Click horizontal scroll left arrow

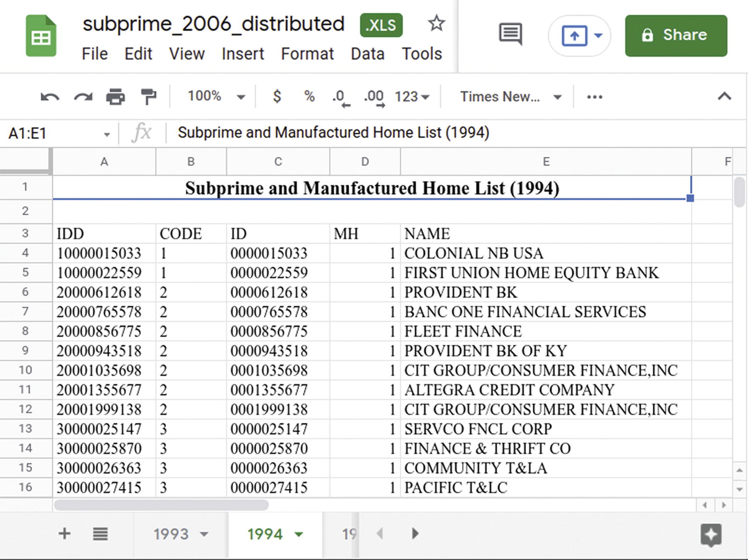pyautogui.click(x=705, y=505)
